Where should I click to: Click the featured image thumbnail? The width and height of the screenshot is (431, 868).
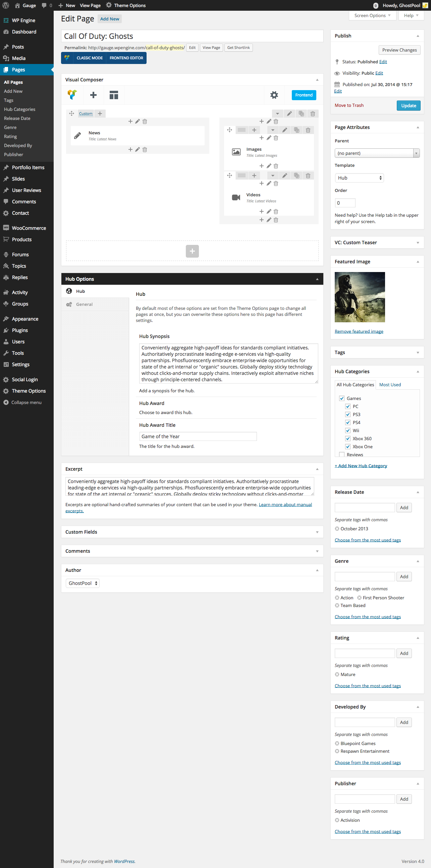click(x=360, y=297)
